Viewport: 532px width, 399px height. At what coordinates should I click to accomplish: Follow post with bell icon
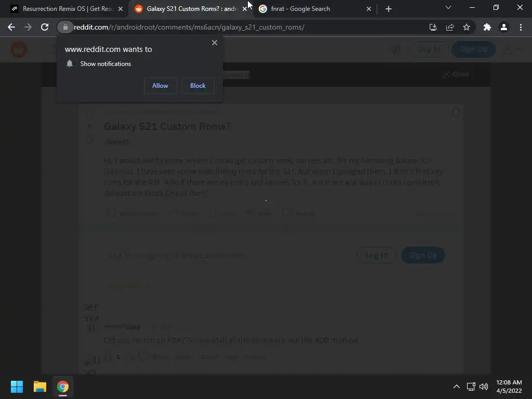[456, 113]
